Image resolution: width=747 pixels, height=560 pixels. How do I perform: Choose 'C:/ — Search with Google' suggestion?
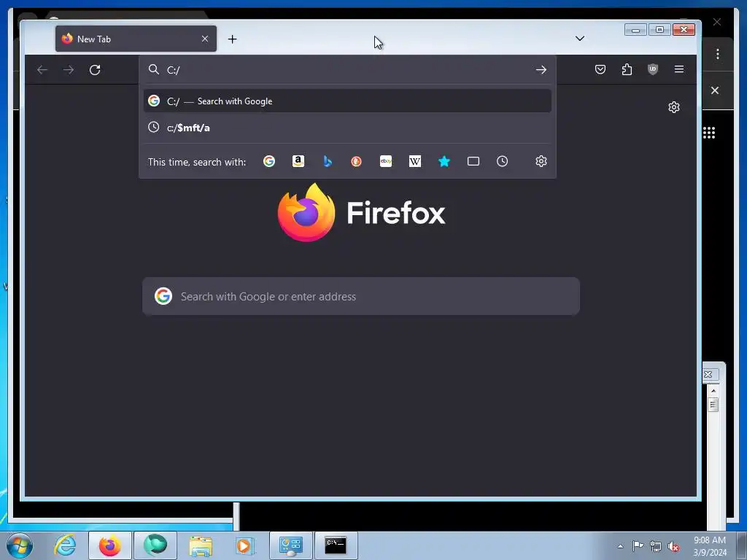click(347, 101)
